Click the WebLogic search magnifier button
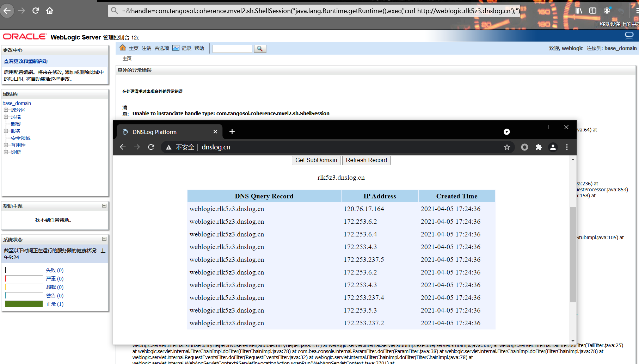 click(260, 49)
